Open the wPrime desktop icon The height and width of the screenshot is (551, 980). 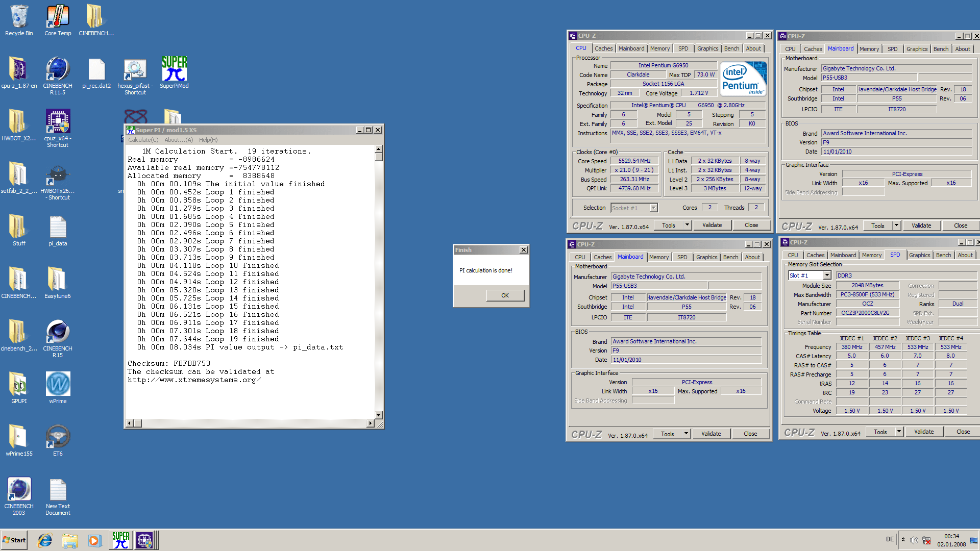point(58,385)
